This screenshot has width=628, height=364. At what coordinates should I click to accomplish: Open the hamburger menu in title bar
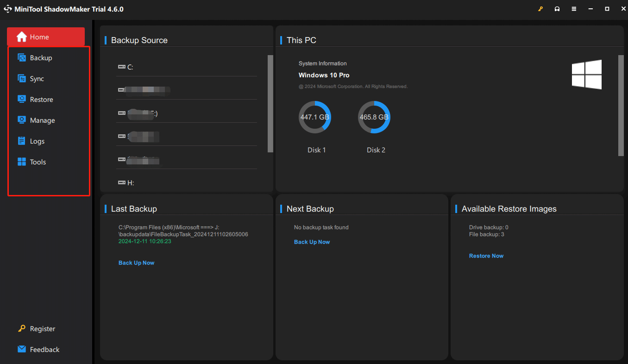click(x=574, y=9)
